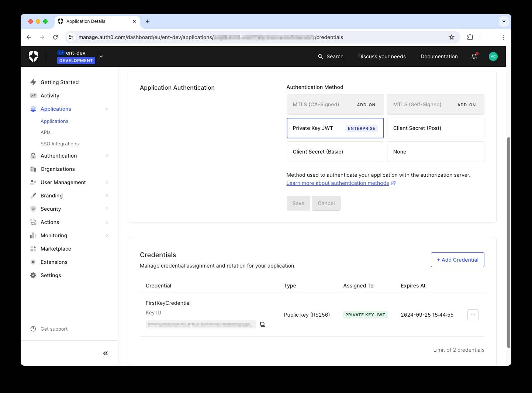
Task: Open SSO Integrations submenu item
Action: coord(59,144)
